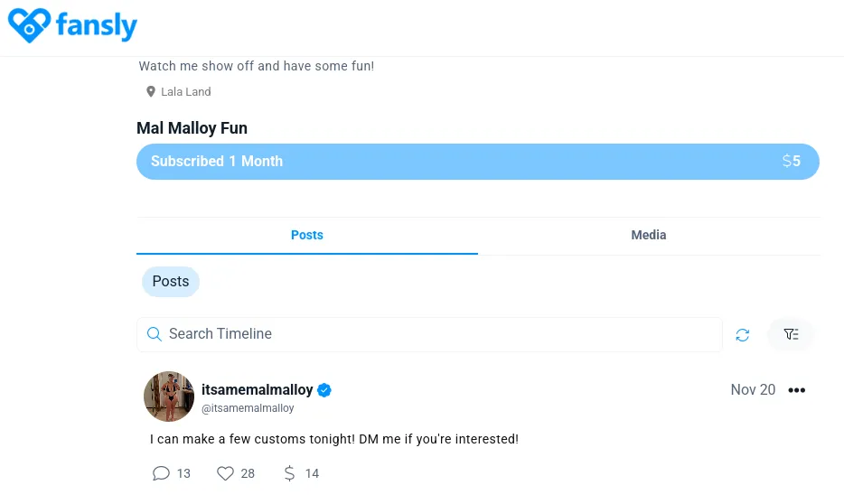
Task: Toggle the Posts filter chip
Action: pyautogui.click(x=170, y=282)
